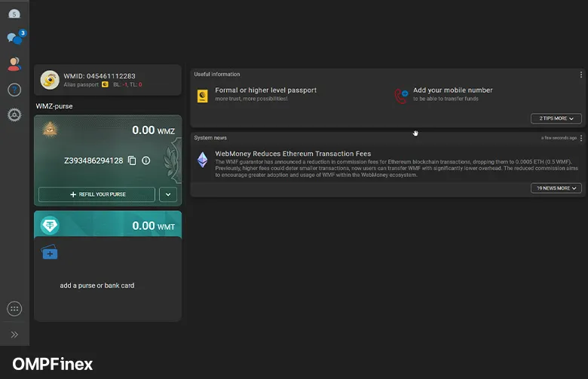Open Add your mobile number tip
588x379 pixels.
(452, 94)
